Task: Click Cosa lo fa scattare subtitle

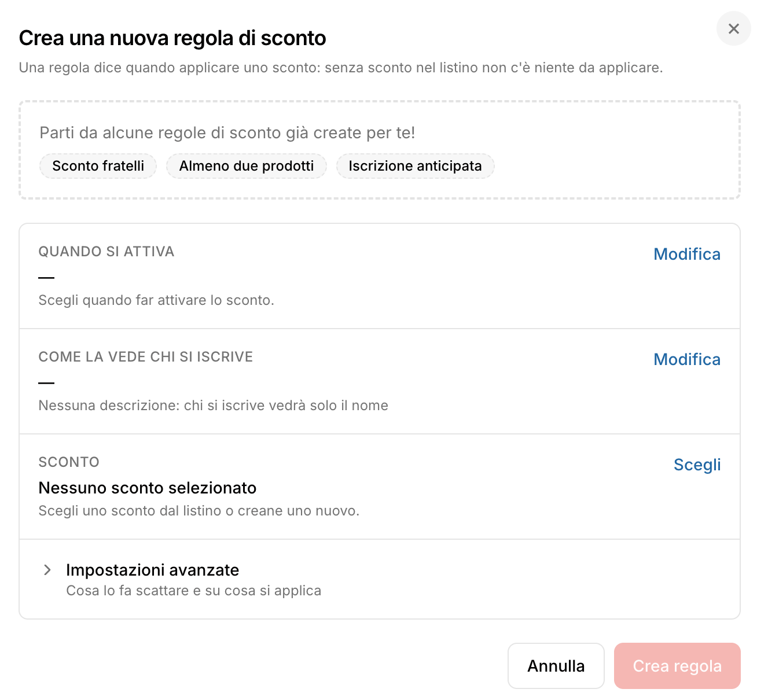Action: pos(193,591)
